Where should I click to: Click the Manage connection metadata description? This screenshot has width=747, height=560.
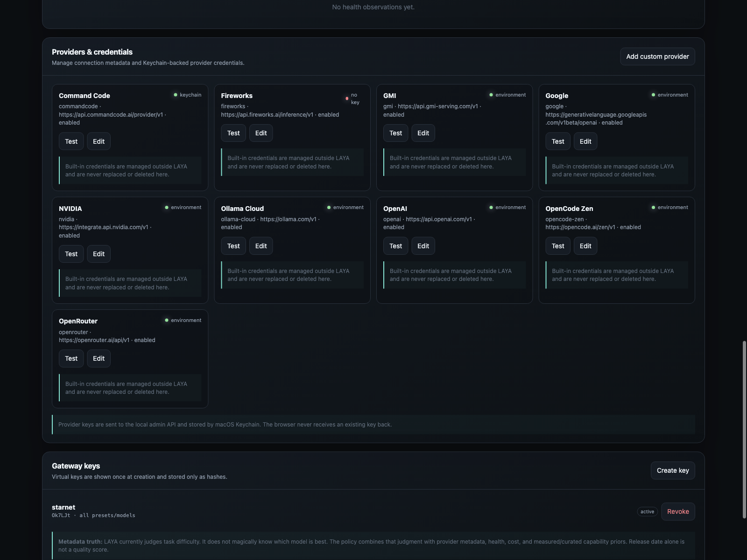point(148,63)
